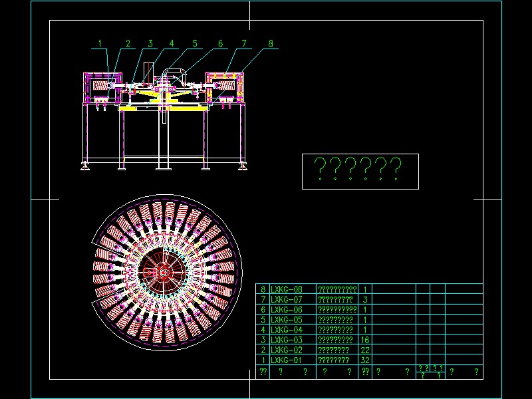Click item number 3 beside LXKG-03

pos(263,340)
